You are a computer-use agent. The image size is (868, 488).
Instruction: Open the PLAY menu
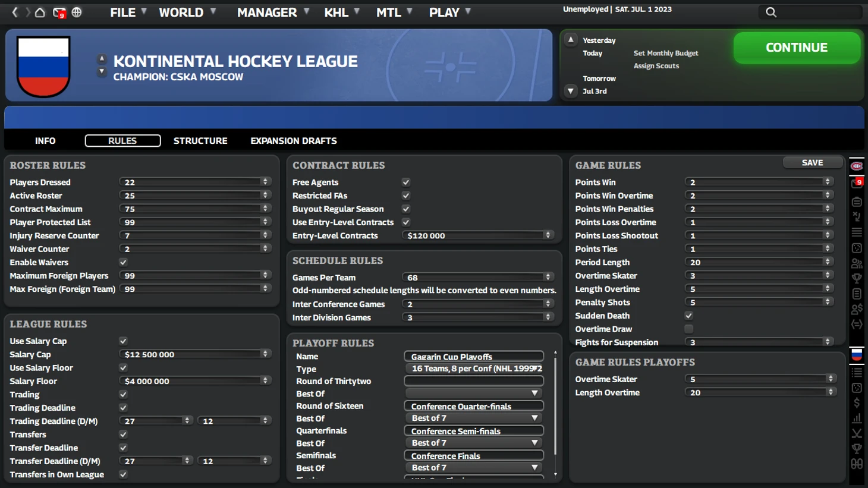449,12
